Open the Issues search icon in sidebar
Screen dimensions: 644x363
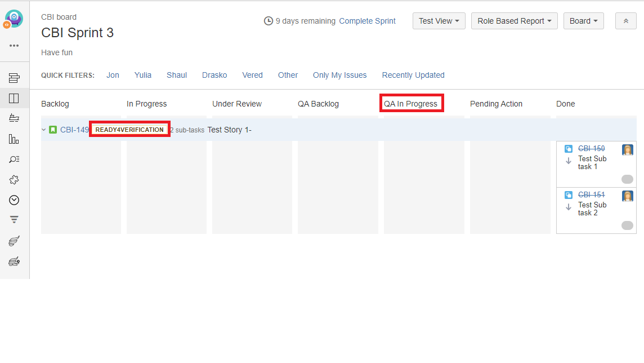pyautogui.click(x=14, y=159)
